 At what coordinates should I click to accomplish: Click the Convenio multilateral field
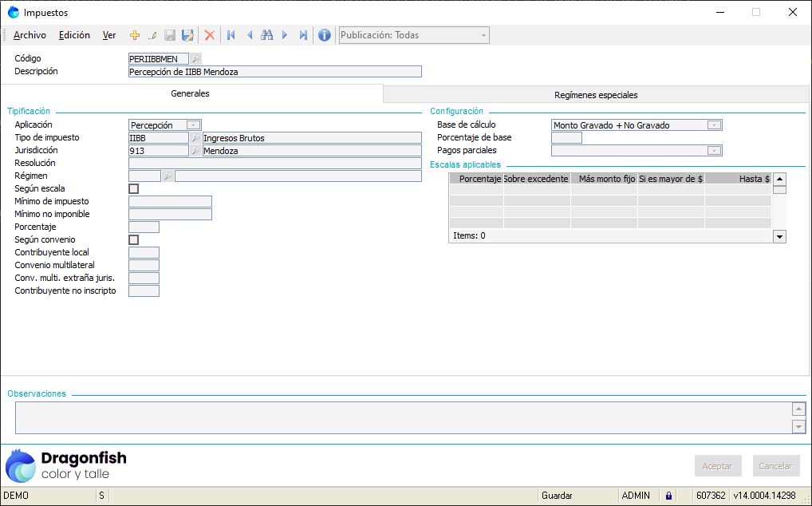pyautogui.click(x=144, y=265)
